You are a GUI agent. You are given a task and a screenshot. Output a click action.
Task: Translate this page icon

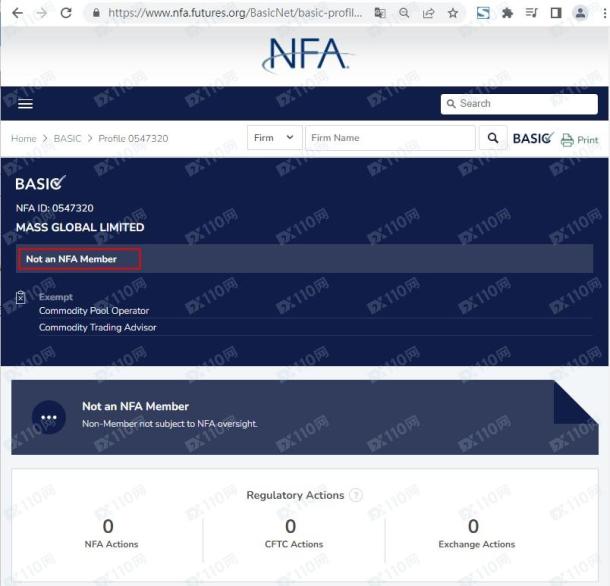[380, 13]
